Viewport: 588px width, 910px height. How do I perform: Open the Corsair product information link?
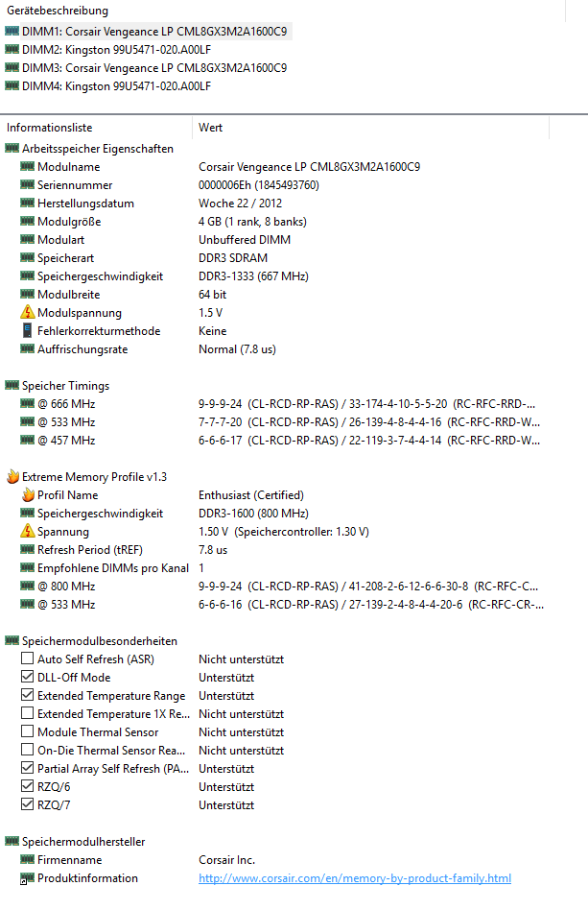[355, 878]
